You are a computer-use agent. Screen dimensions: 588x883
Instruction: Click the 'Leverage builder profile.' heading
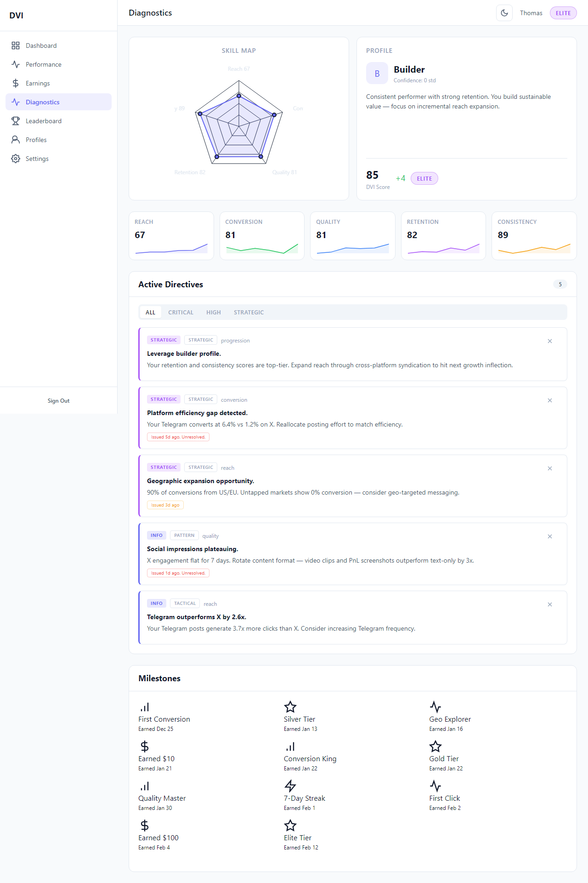point(184,353)
